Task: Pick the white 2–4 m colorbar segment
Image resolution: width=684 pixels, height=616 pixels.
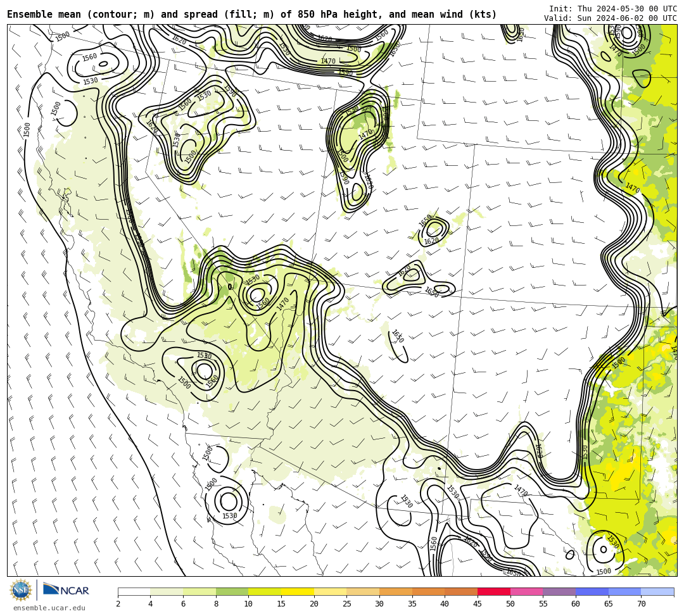Action: [134, 591]
